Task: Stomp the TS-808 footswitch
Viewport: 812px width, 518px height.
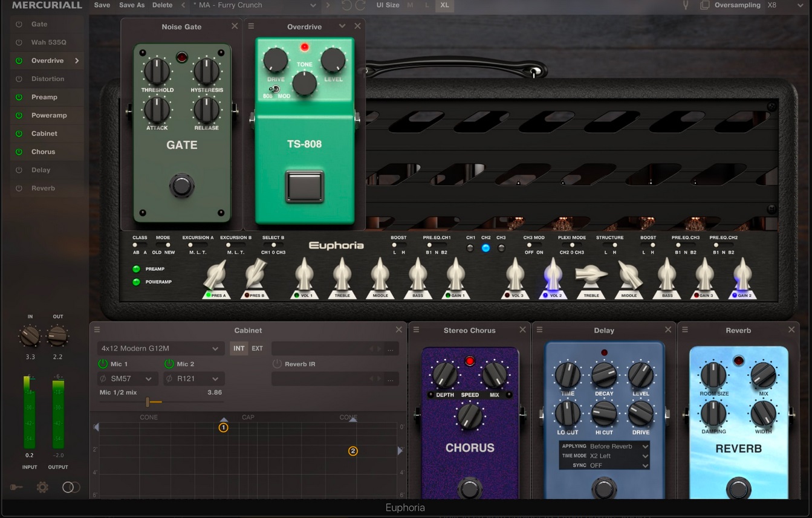Action: coord(305,186)
